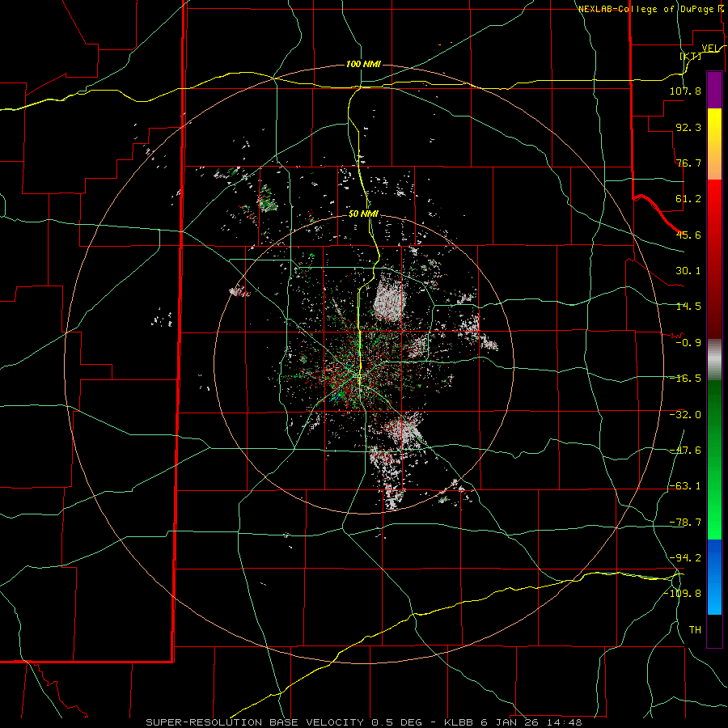Click the -63.1 velocity scale value
728x728 pixels.
tap(685, 486)
